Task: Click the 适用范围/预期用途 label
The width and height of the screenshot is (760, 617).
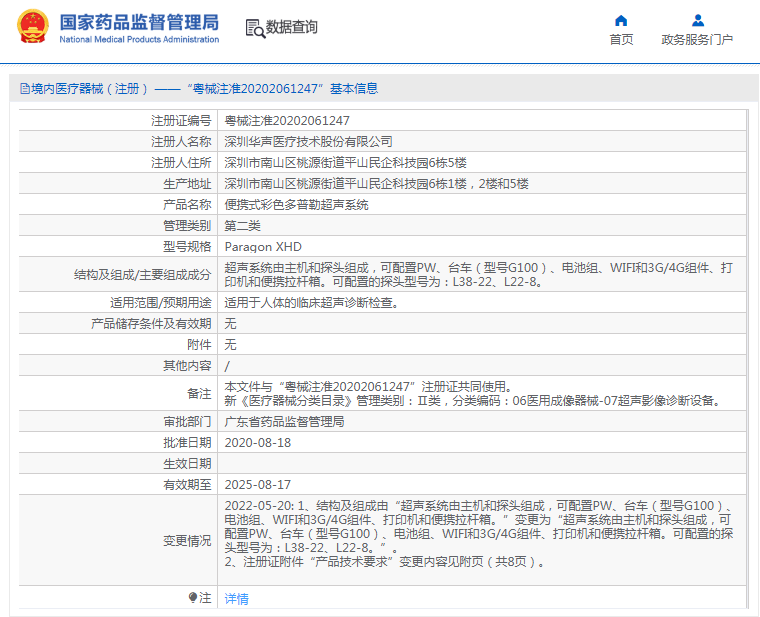Action: click(x=160, y=302)
